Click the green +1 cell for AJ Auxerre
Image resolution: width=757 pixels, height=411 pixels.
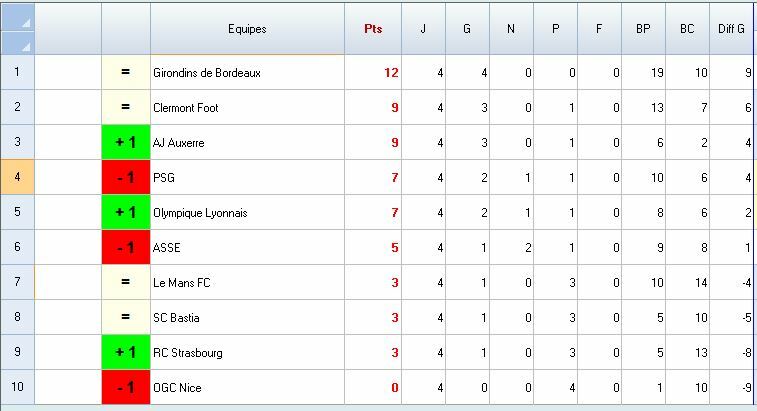(126, 143)
